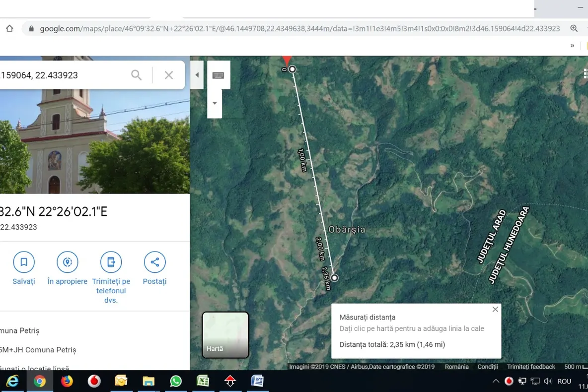588x392 pixels.
Task: Expand the input tools dropdown arrow
Action: 215,103
